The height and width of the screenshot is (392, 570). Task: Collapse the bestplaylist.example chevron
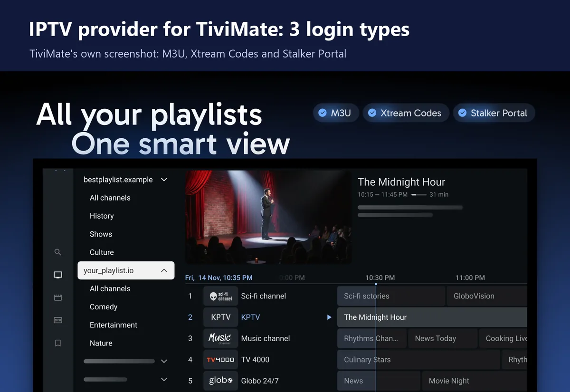point(164,180)
